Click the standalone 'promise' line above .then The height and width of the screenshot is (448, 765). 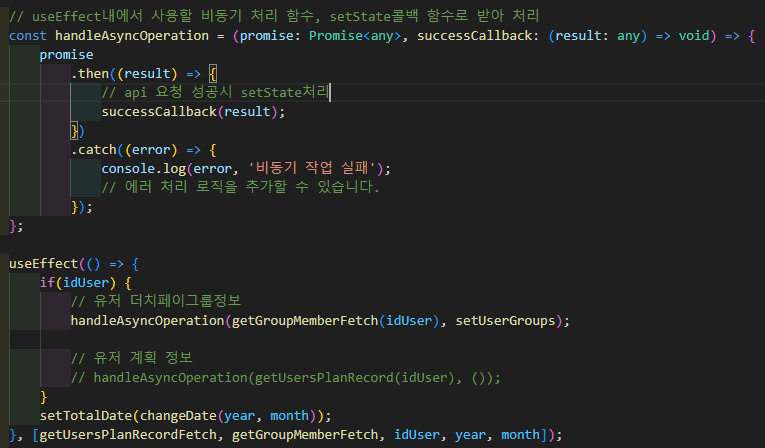click(x=66, y=55)
